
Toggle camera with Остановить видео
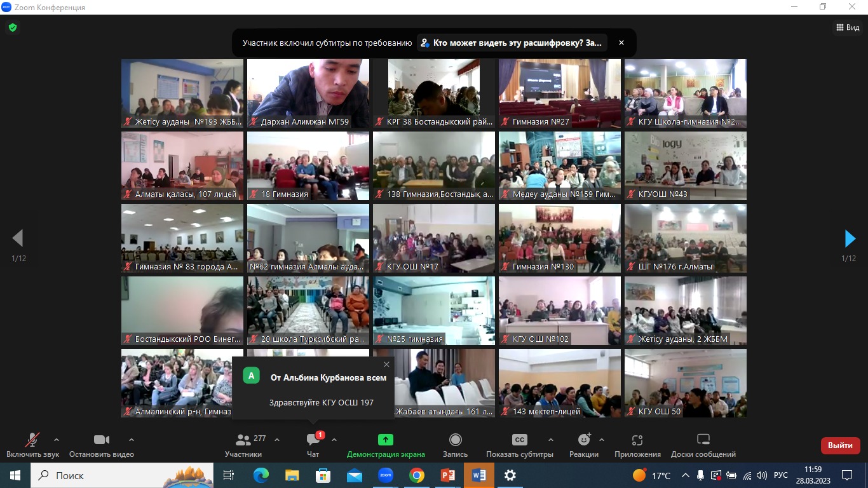(x=102, y=445)
